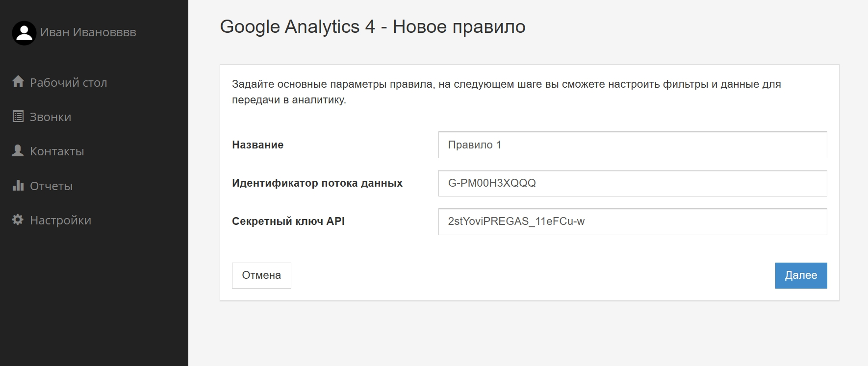Click the home icon beside Рабочий стол
This screenshot has width=868, height=366.
coord(18,81)
